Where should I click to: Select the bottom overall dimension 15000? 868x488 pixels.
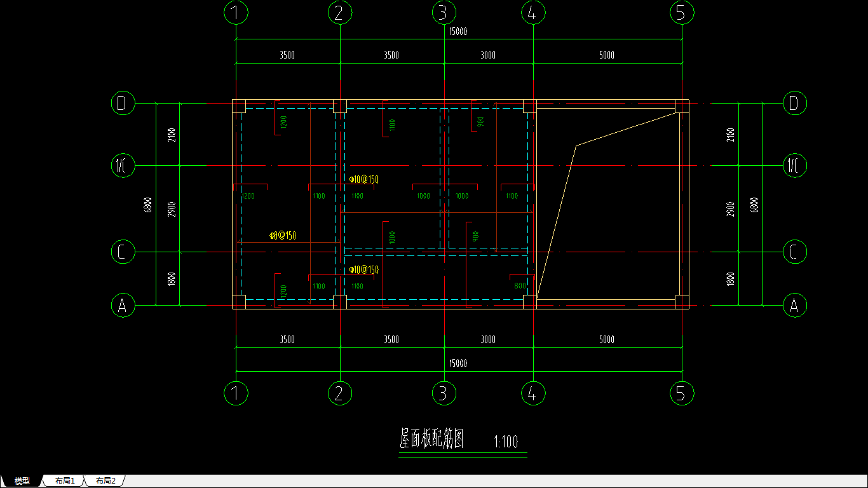[458, 364]
